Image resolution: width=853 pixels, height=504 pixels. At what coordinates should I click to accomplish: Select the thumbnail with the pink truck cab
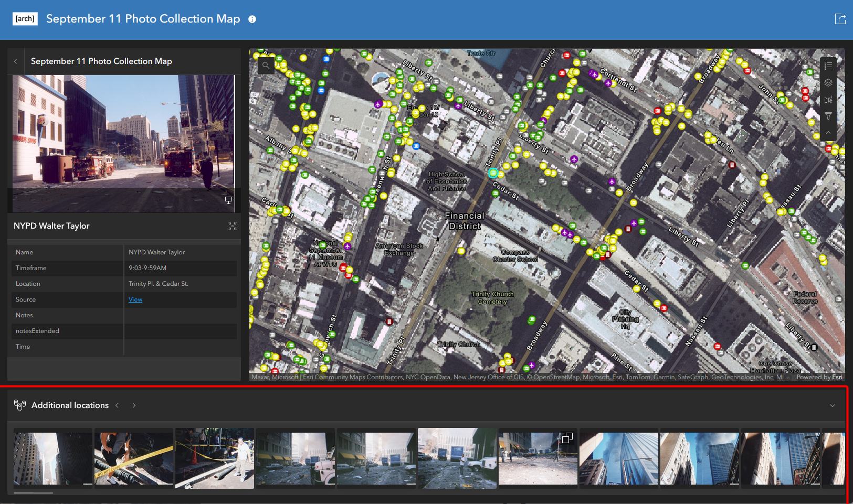coord(296,458)
